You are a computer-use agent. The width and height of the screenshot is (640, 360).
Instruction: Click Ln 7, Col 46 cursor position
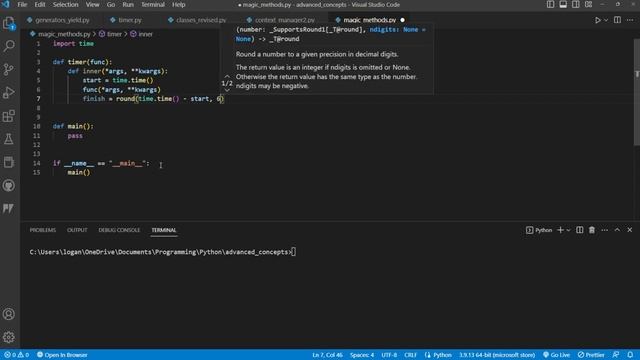click(327, 355)
